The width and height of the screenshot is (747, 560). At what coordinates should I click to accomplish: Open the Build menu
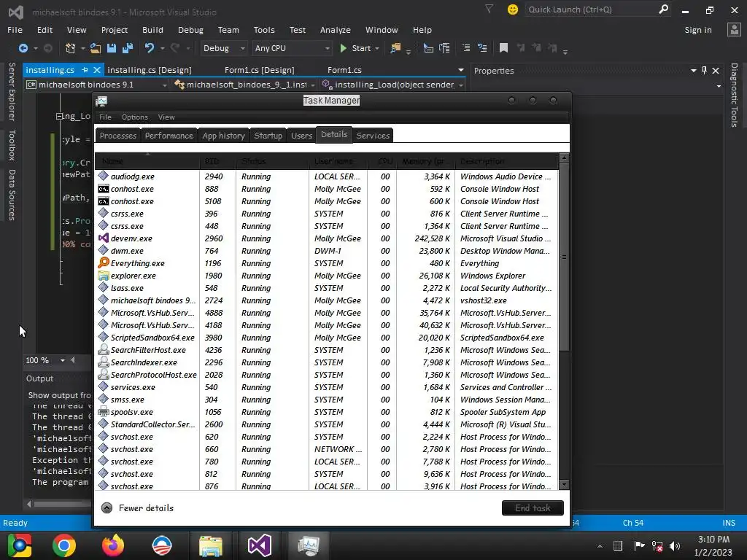[x=152, y=30]
